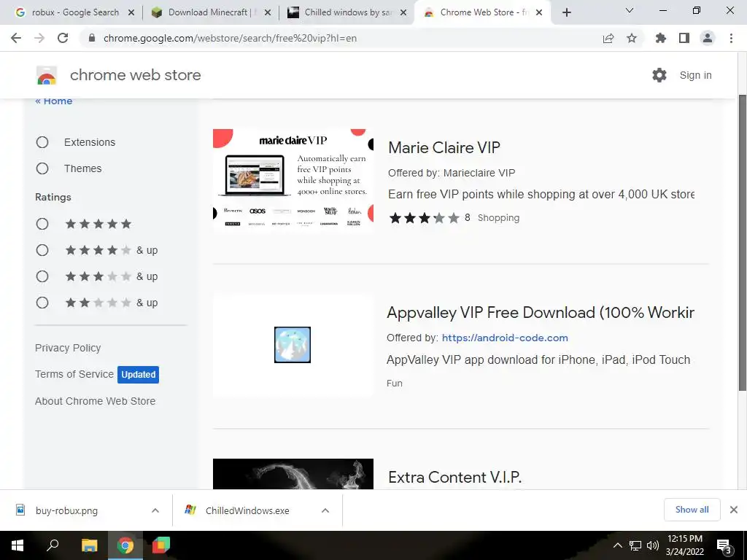Click the Marie Claire VIP thumbnail
Screen dimensions: 747x560
coord(293,181)
